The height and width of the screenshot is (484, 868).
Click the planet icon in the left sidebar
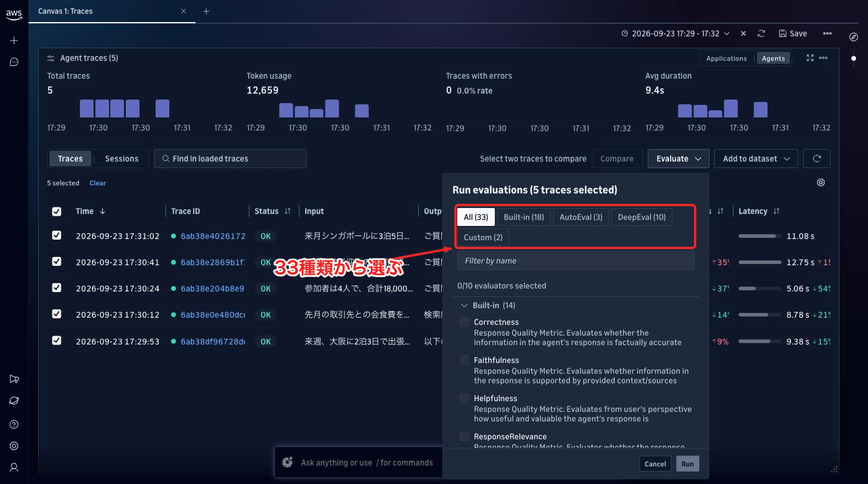[14, 401]
